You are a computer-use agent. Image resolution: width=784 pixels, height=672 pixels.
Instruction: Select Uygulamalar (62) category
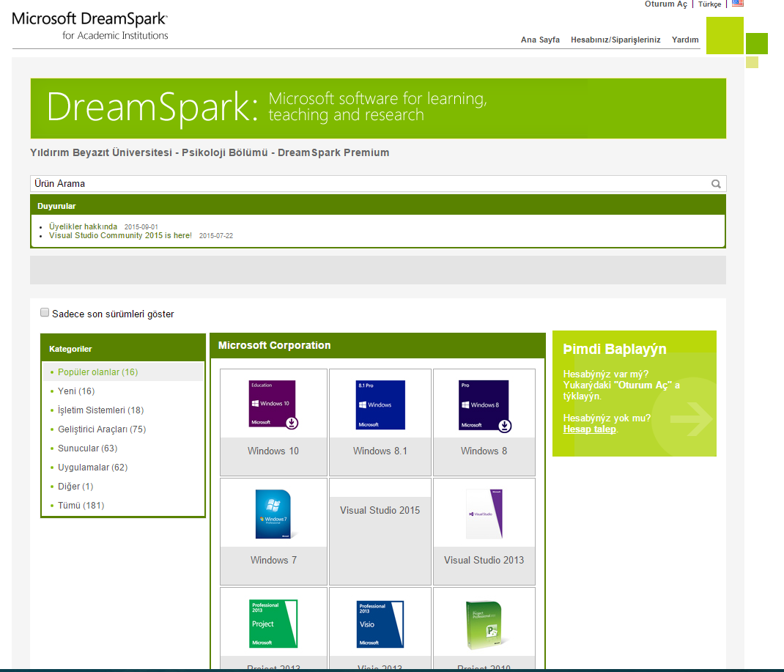tap(92, 467)
